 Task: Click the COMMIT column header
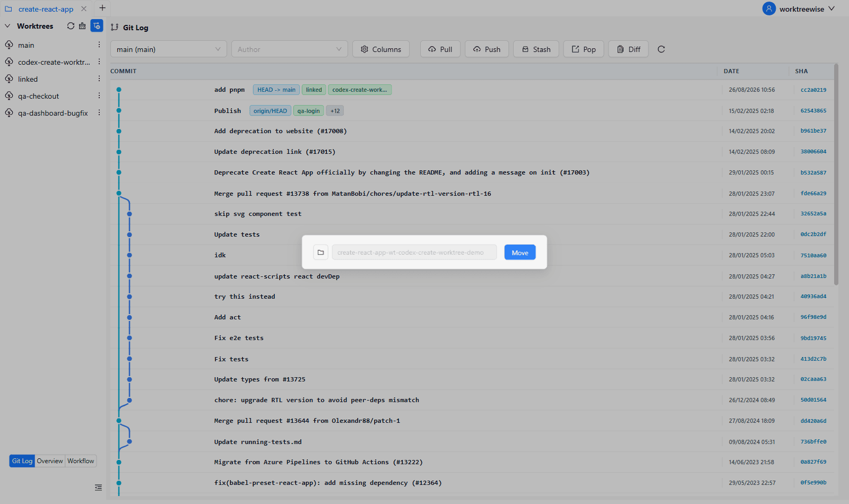pos(123,71)
